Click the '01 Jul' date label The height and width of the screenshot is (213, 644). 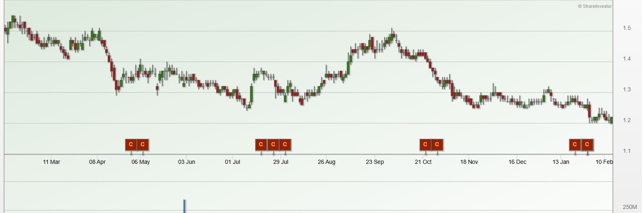[232, 162]
